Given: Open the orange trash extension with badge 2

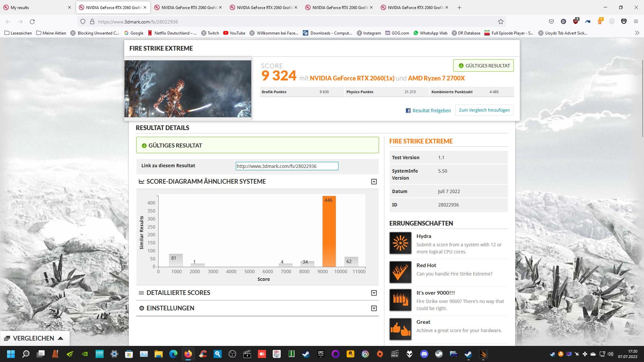Looking at the screenshot, I should [x=600, y=21].
